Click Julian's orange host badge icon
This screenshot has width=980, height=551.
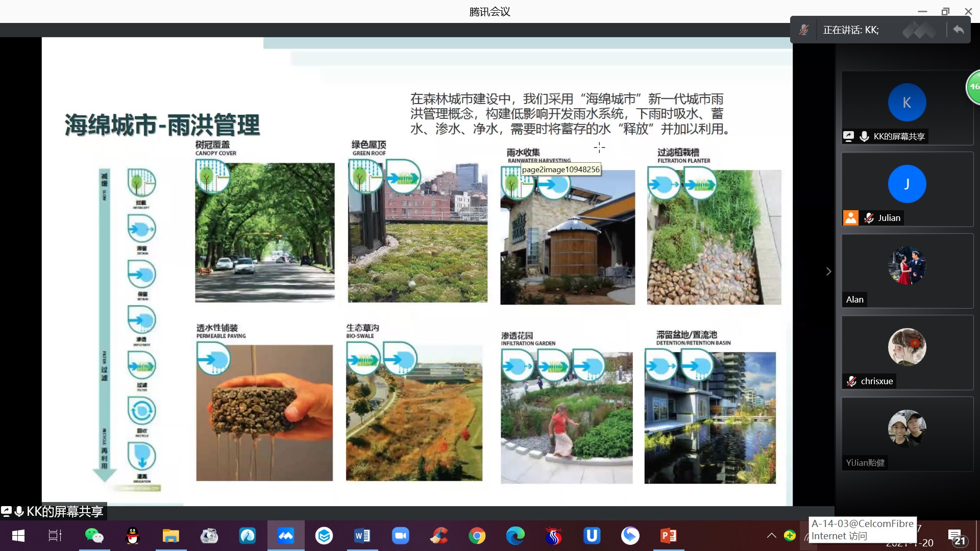(850, 218)
